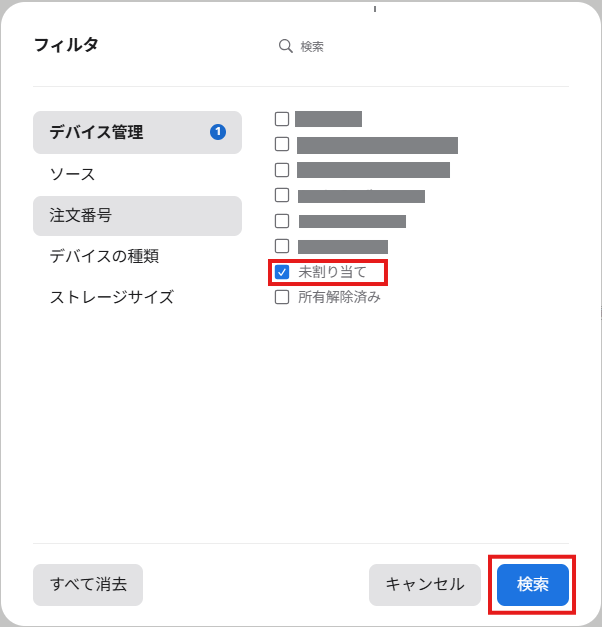Open the ソース filter category

tap(137, 174)
